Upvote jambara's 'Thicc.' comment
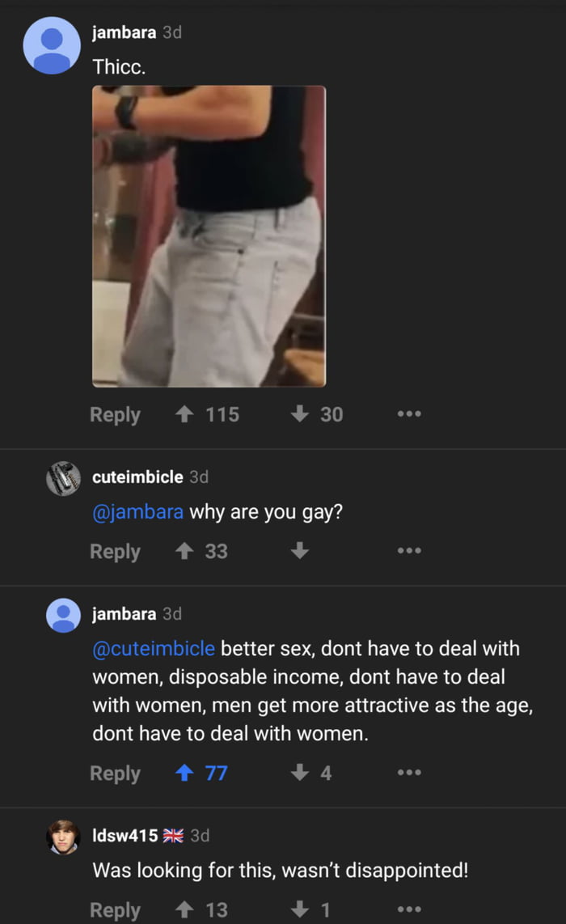 point(184,414)
